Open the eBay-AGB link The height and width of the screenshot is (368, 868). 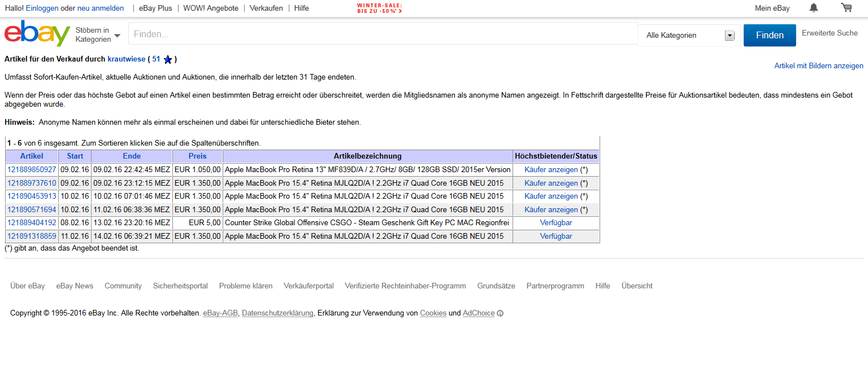tap(220, 313)
